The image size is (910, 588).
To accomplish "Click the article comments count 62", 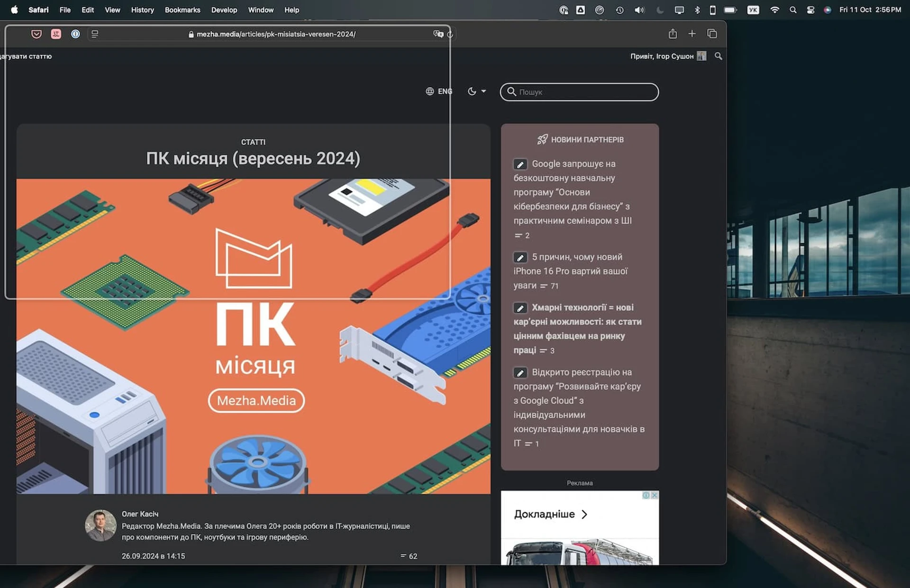I will [x=409, y=556].
